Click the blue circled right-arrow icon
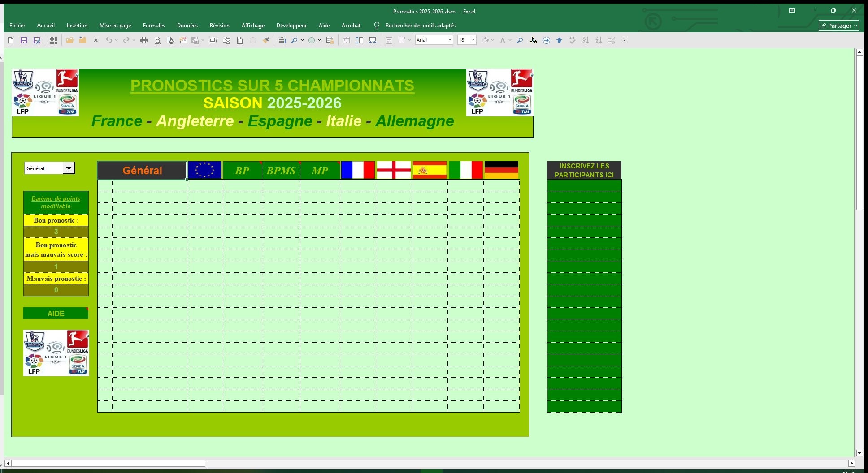868x473 pixels. [x=546, y=40]
